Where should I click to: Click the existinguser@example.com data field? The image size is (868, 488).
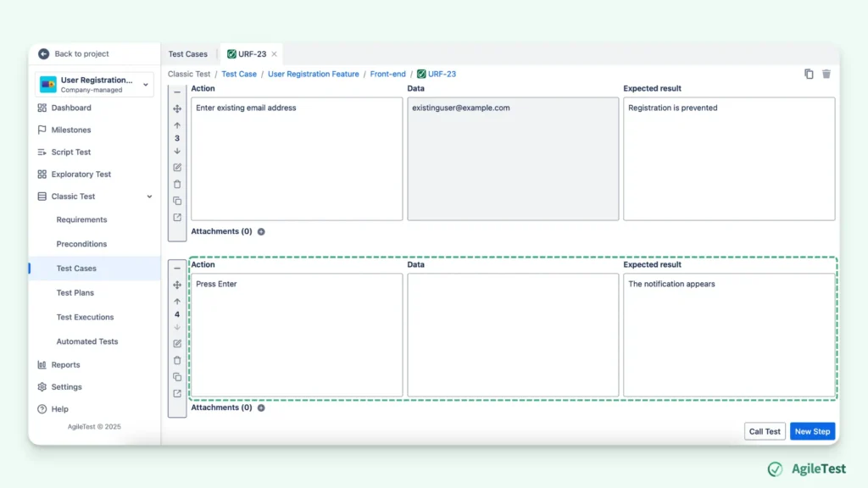(513, 158)
